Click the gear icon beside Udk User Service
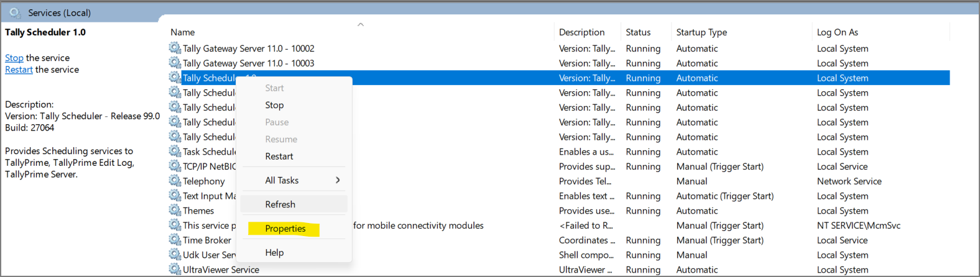 175,255
